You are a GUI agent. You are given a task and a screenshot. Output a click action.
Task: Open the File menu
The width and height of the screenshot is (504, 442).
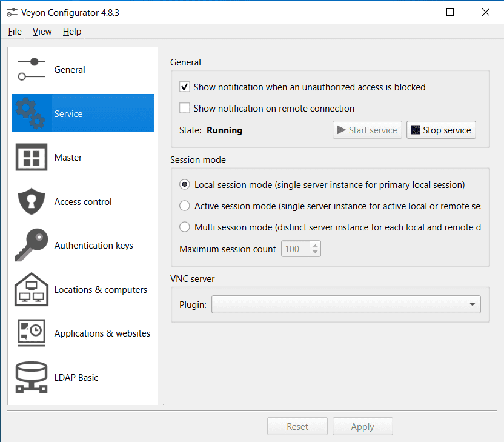tap(15, 32)
